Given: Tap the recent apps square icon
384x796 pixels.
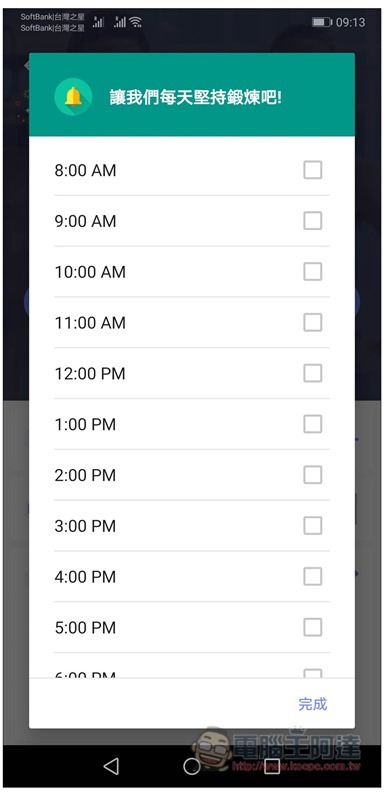Looking at the screenshot, I should tap(272, 766).
